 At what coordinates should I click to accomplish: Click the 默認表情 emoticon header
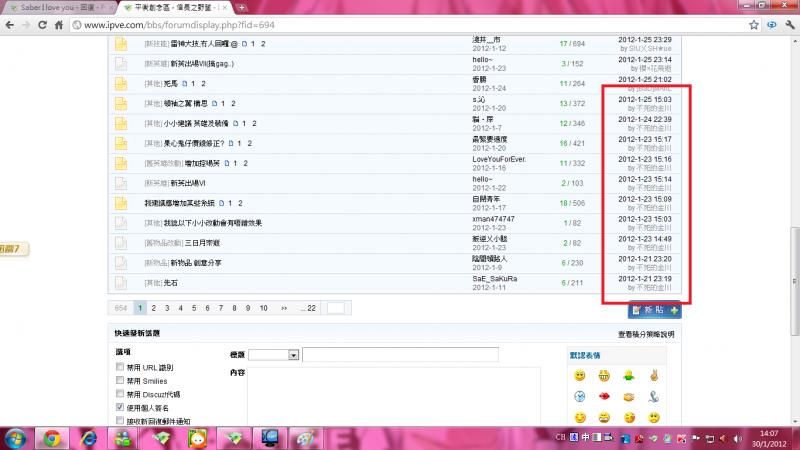point(585,356)
